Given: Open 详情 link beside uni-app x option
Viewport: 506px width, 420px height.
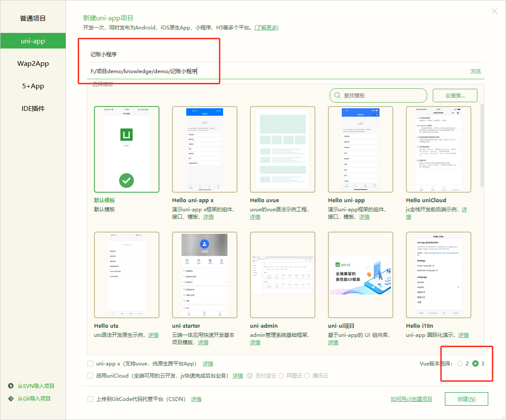Looking at the screenshot, I should click(x=208, y=364).
